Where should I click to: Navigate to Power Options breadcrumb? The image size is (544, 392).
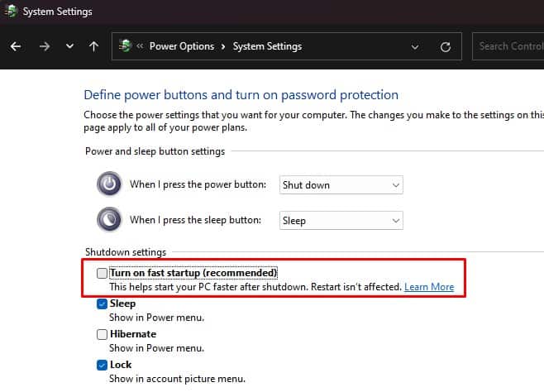pos(182,46)
